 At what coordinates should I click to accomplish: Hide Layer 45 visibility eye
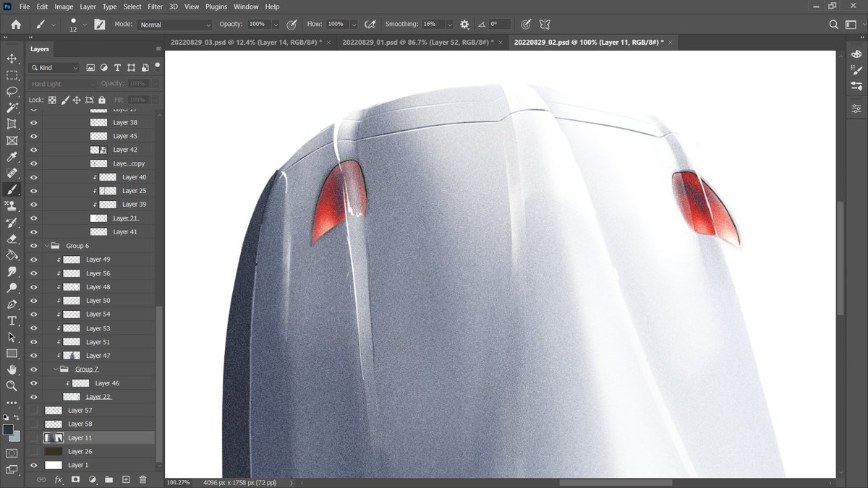[x=33, y=136]
